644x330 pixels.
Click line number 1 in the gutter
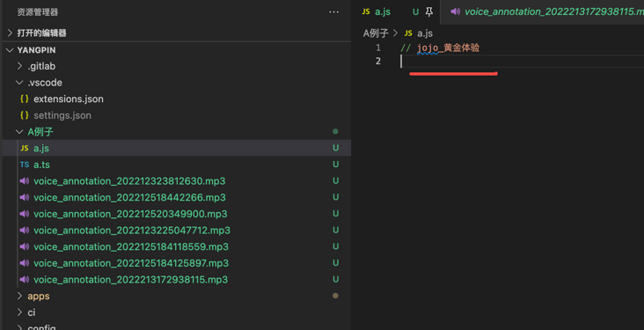378,48
